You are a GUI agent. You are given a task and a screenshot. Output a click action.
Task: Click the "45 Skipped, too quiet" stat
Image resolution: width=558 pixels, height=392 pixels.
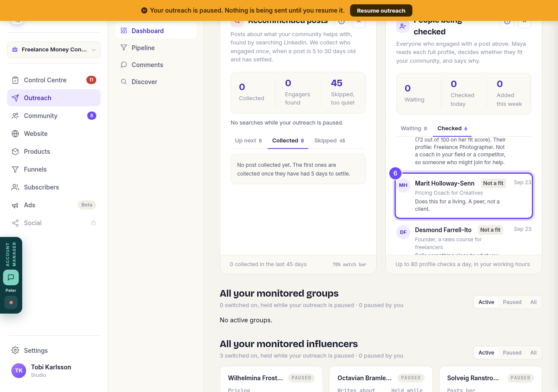tap(343, 92)
